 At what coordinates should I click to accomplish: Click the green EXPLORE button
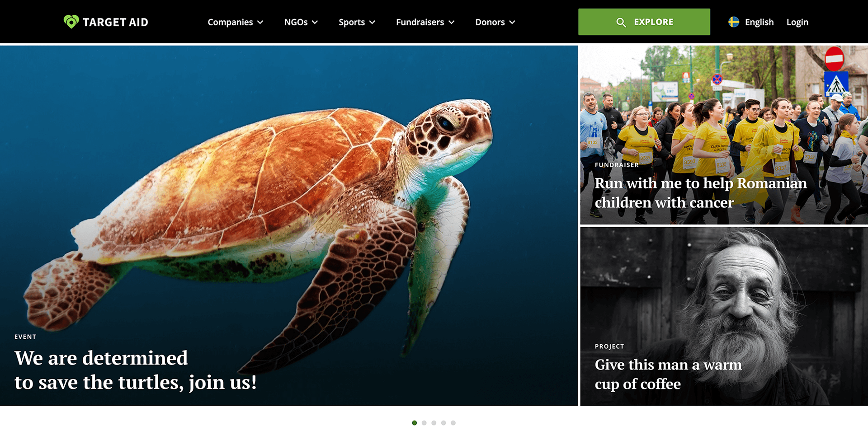coord(644,22)
